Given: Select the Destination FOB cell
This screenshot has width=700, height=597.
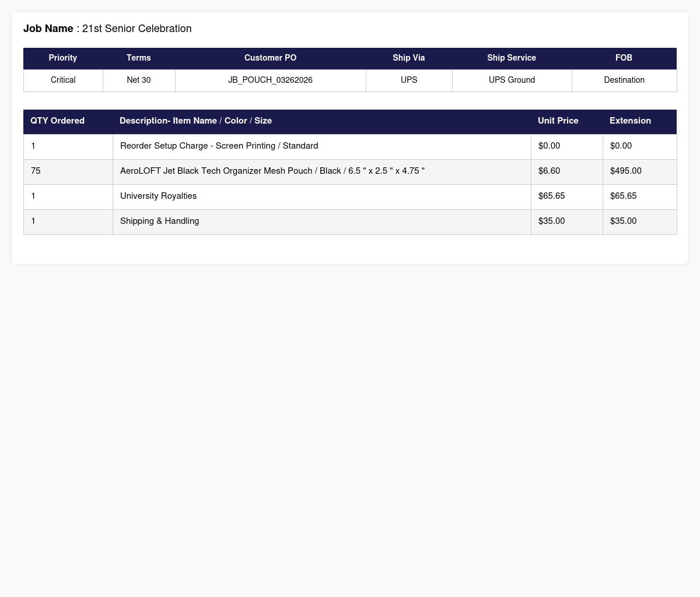Looking at the screenshot, I should click(624, 80).
